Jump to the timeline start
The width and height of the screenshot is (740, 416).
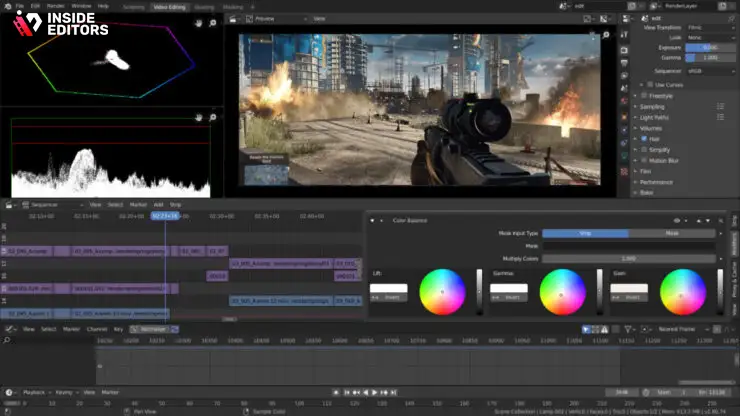point(347,392)
